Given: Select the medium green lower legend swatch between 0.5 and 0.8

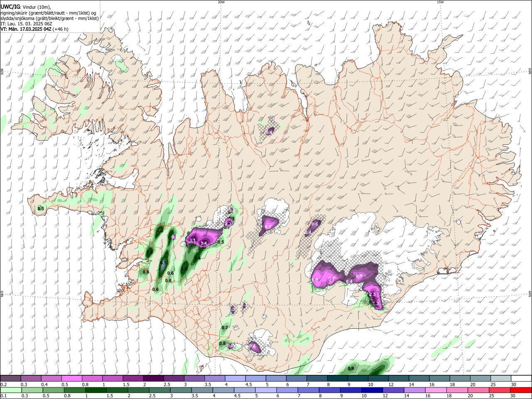Looking at the screenshot, I should [53, 390].
